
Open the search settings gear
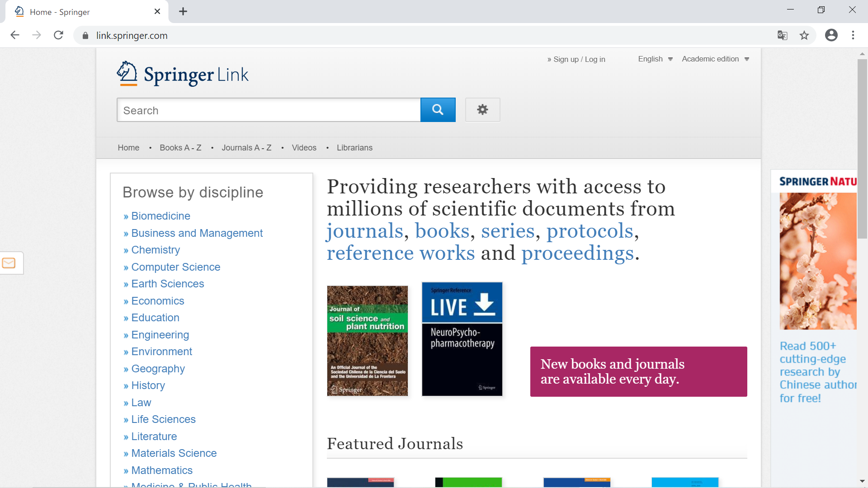click(x=482, y=110)
